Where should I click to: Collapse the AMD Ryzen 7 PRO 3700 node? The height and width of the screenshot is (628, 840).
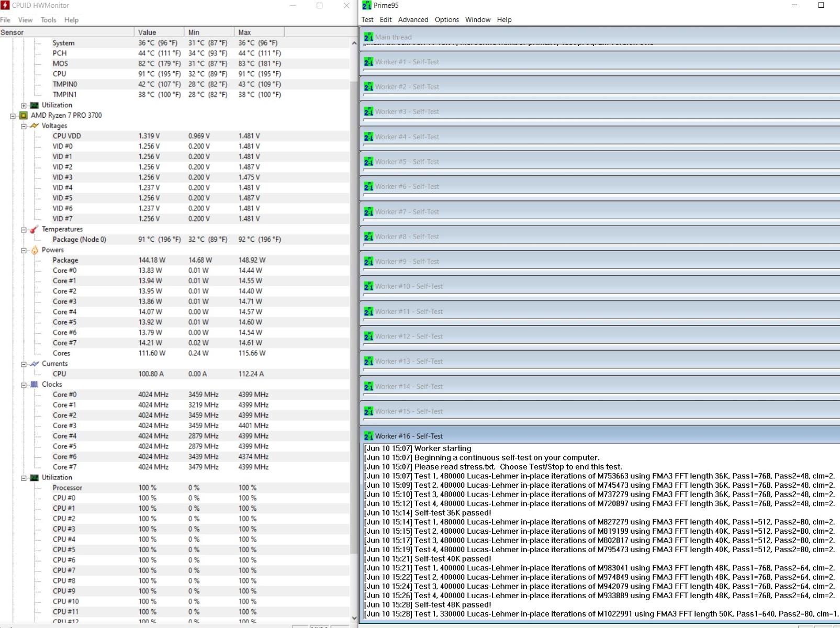(x=13, y=116)
